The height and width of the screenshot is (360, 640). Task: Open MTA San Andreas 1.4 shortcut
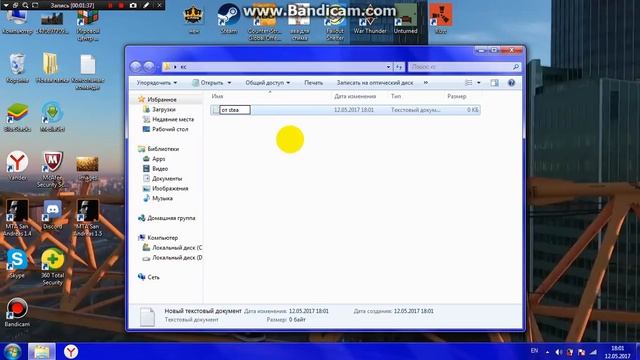pos(17,218)
